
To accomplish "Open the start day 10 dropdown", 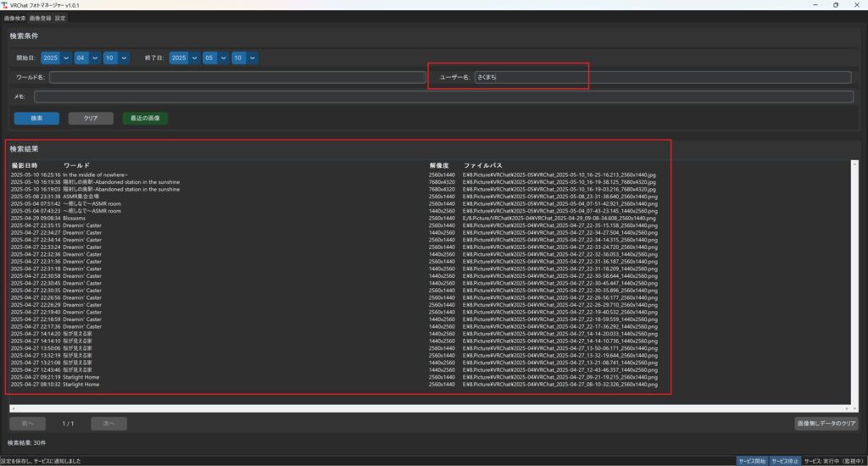I will click(x=116, y=58).
